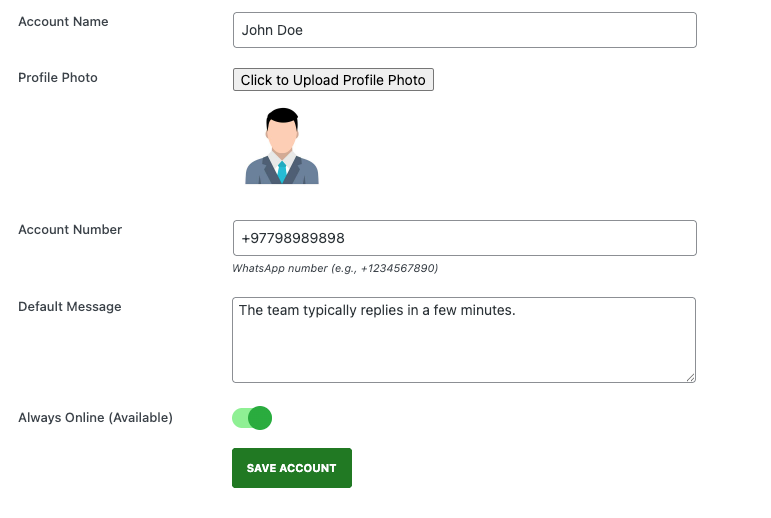Click the light green toggle track
Screen dimensions: 771x518
(x=240, y=418)
